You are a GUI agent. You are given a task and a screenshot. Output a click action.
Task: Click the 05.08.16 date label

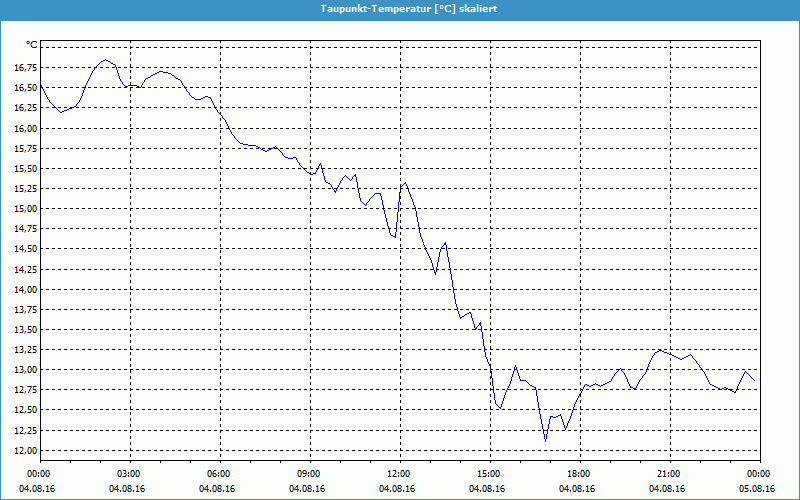[758, 489]
